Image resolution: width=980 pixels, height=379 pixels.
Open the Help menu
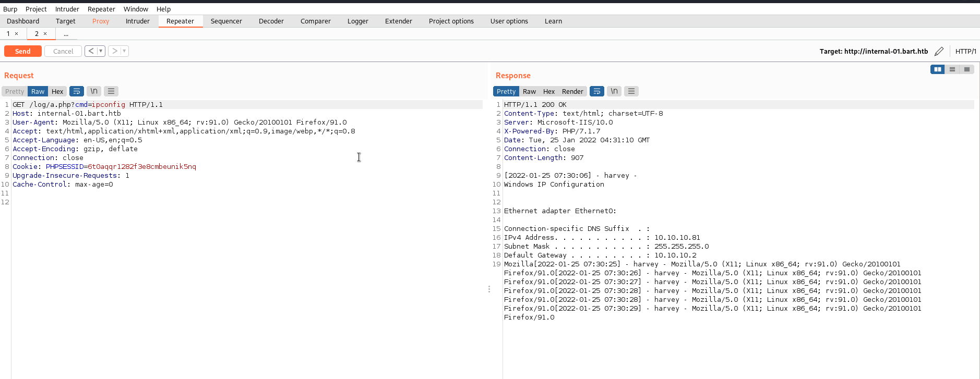[163, 9]
